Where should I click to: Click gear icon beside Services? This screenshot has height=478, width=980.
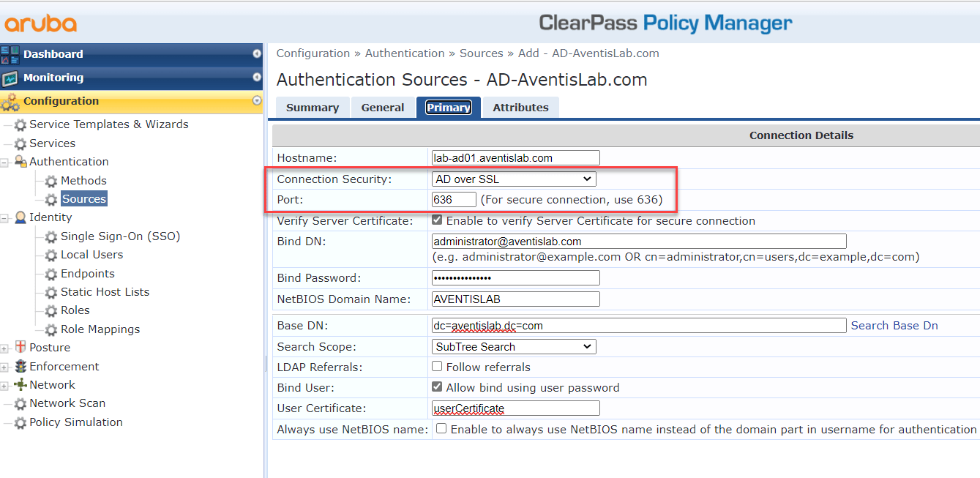click(x=20, y=144)
